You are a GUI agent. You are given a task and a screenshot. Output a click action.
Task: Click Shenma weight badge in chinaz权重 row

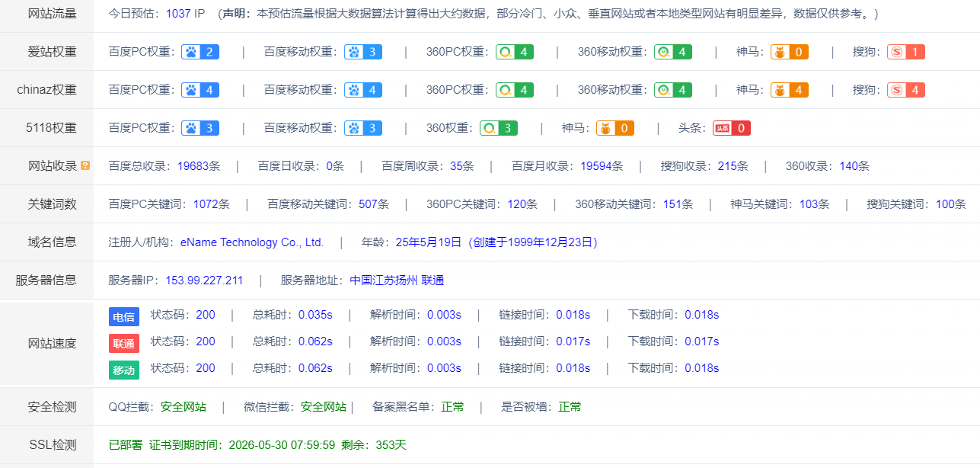tap(790, 90)
